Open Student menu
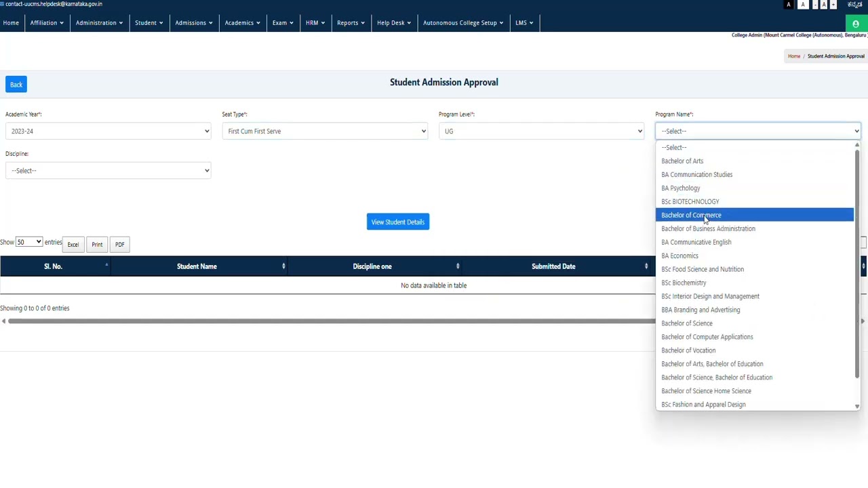This screenshot has height=488, width=868. 149,23
